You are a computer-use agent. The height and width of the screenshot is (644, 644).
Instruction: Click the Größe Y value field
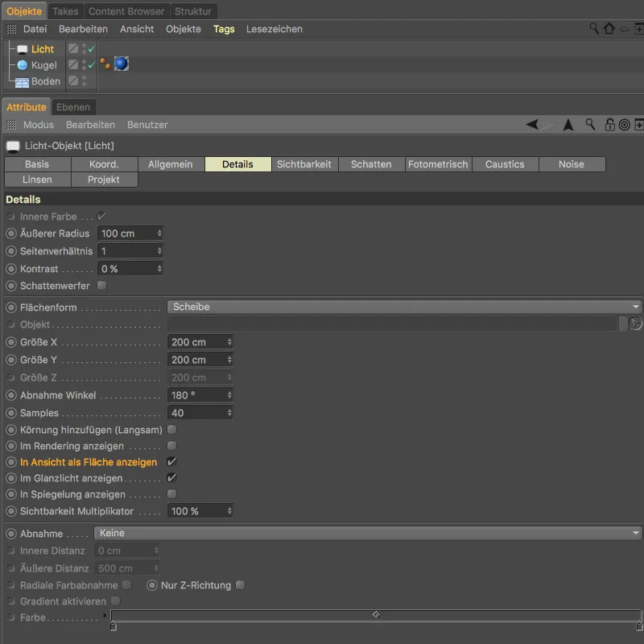(200, 360)
